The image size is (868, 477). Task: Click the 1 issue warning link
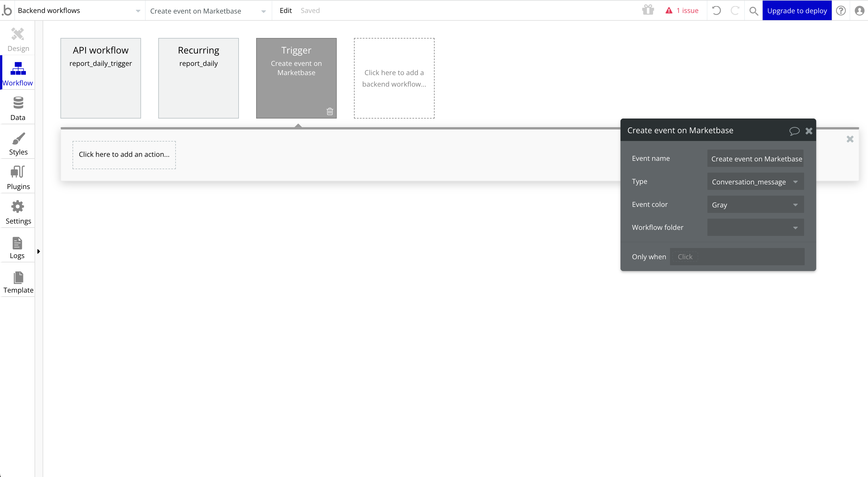[x=682, y=11]
